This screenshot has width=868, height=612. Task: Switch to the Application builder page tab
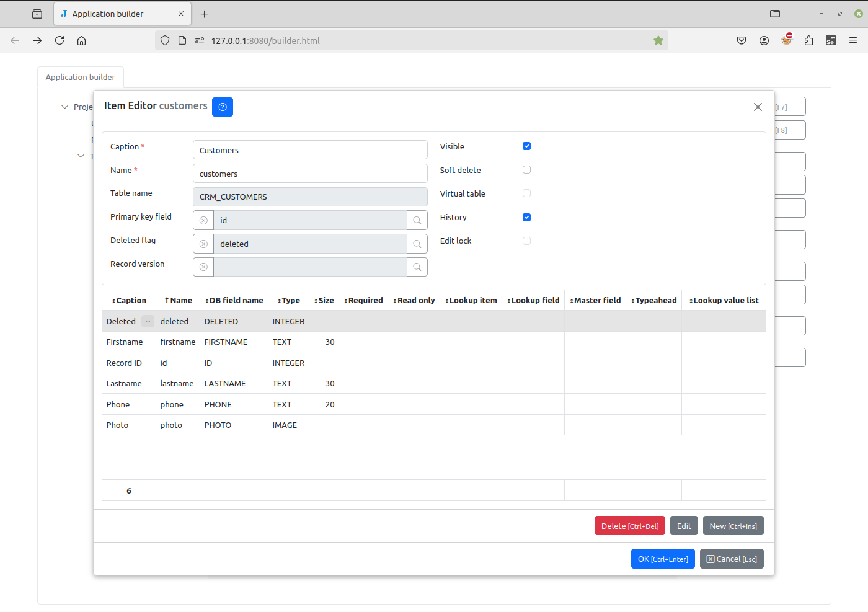(81, 78)
